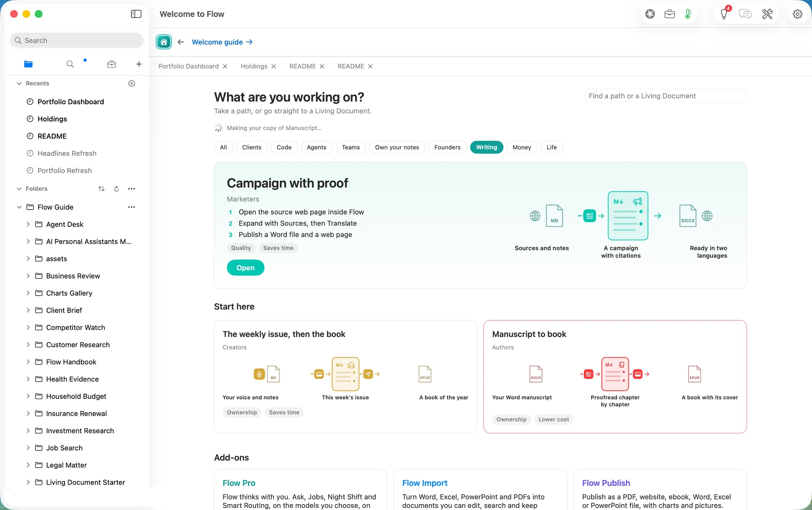This screenshot has height=510, width=812.
Task: Collapse the Flow Guide folder
Action: pos(19,207)
